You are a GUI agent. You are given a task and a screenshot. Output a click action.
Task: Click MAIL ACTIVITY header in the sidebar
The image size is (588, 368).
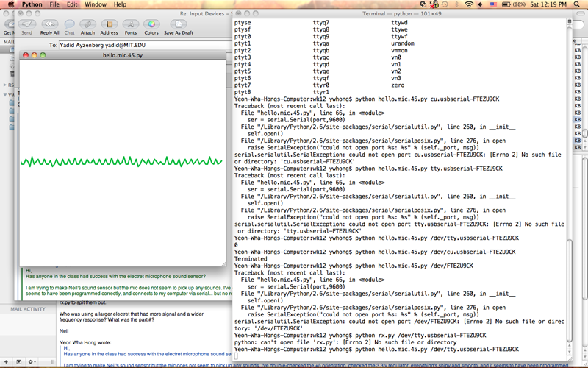click(x=28, y=309)
